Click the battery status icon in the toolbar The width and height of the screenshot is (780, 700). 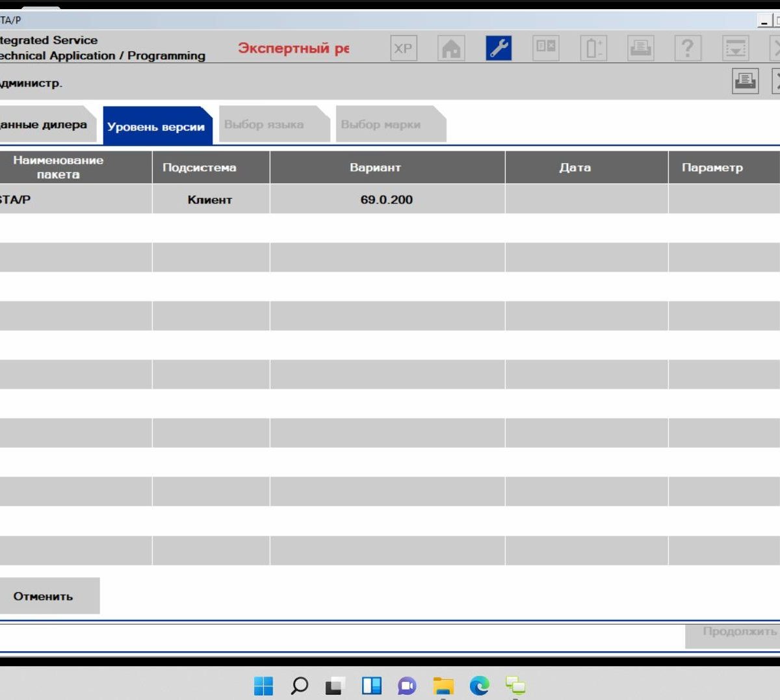point(592,47)
